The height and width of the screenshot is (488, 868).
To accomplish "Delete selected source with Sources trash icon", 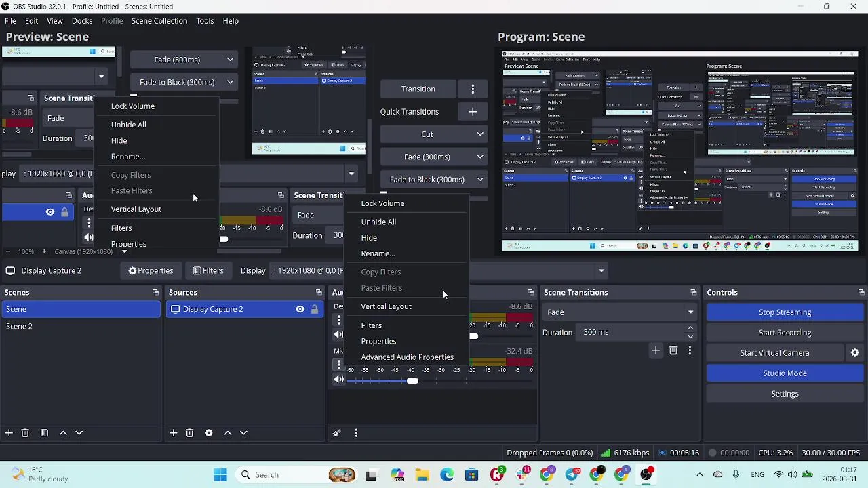I will point(190,433).
